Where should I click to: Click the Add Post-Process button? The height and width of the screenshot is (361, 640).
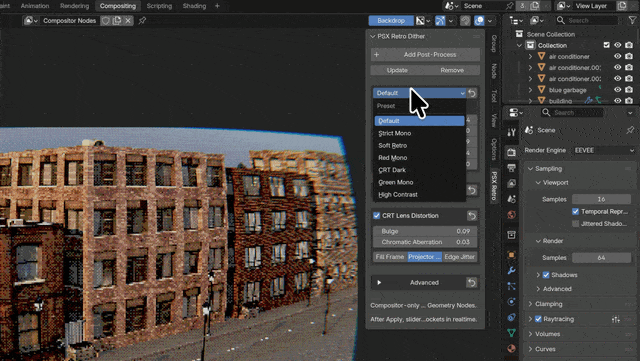coord(425,55)
